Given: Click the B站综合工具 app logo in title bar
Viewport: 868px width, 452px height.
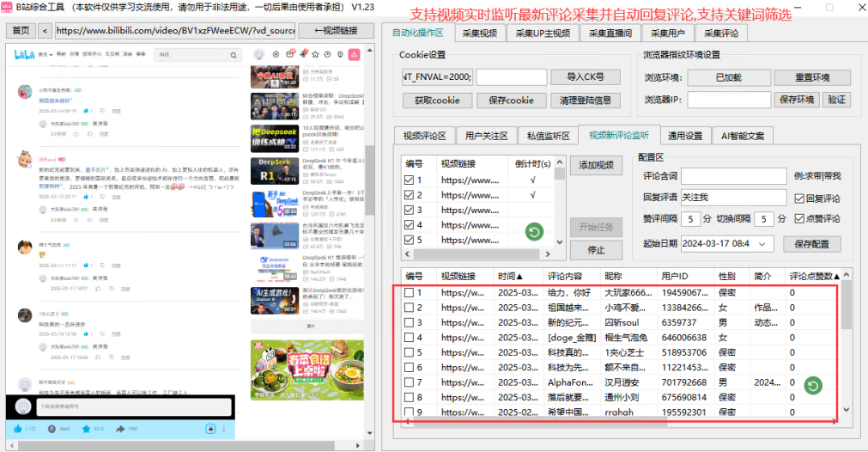Looking at the screenshot, I should click(x=7, y=7).
